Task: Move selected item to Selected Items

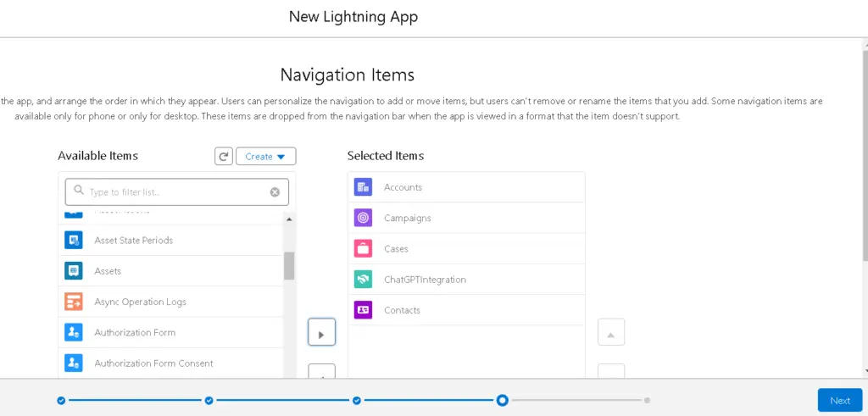Action: tap(321, 333)
